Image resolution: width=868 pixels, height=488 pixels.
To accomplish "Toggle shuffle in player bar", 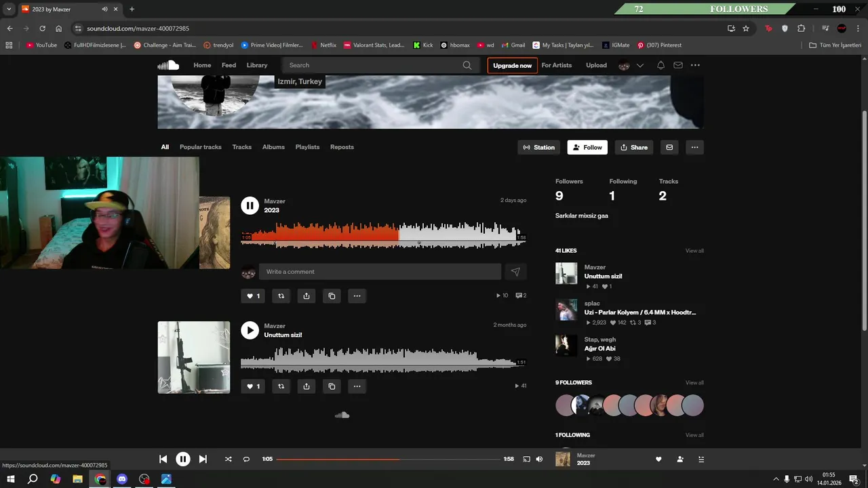I will tap(228, 459).
